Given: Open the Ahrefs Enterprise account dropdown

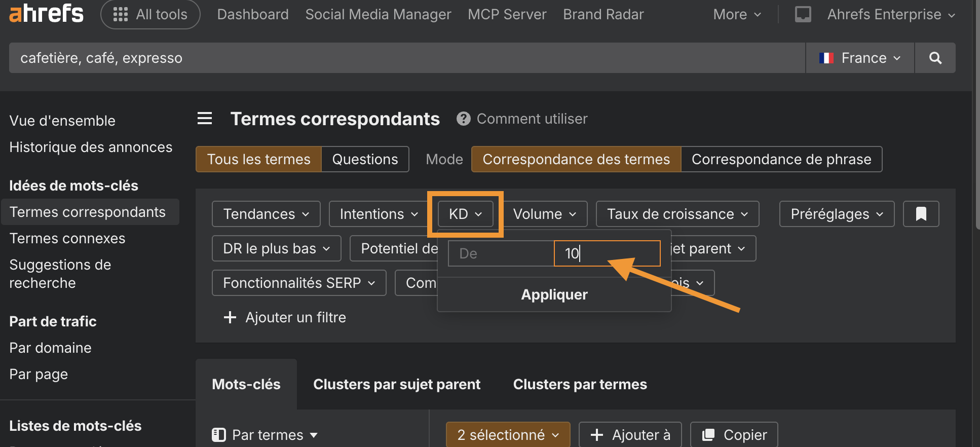Looking at the screenshot, I should coord(891,14).
